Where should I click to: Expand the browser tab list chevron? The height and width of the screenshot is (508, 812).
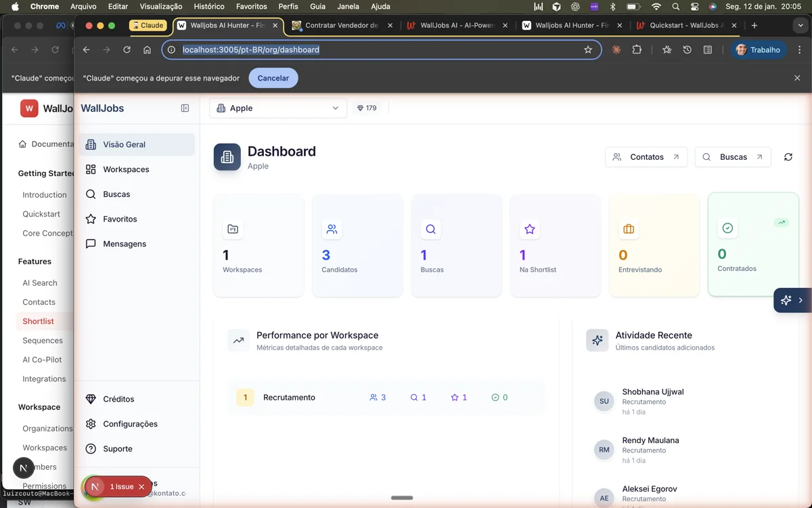click(800, 25)
